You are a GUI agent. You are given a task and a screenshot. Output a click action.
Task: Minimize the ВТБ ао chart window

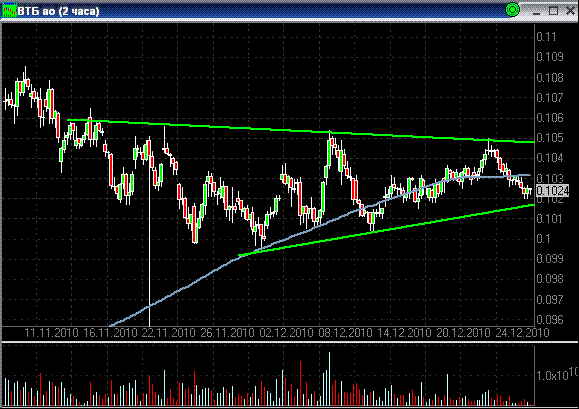(536, 11)
